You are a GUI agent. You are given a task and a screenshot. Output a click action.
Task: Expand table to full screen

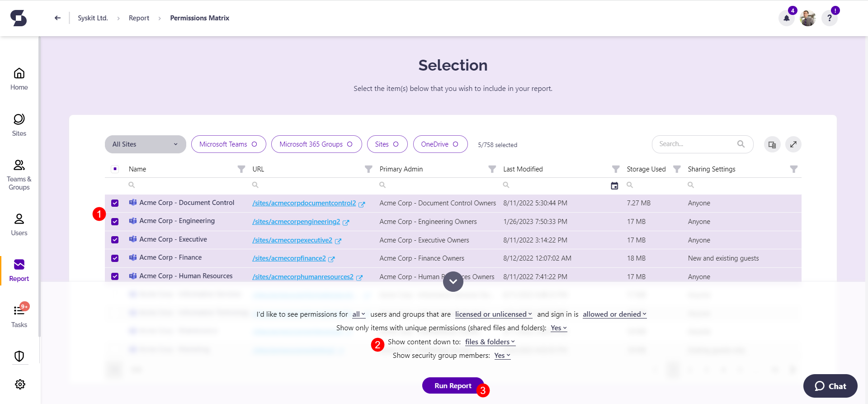[x=793, y=144]
